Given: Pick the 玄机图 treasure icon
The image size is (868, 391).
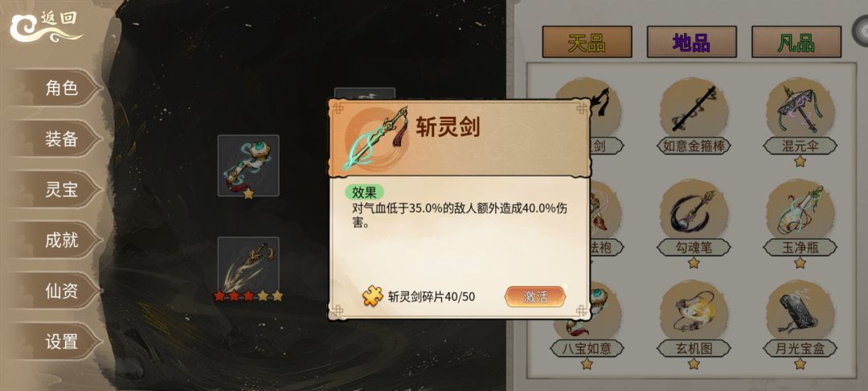Looking at the screenshot, I should (x=693, y=311).
